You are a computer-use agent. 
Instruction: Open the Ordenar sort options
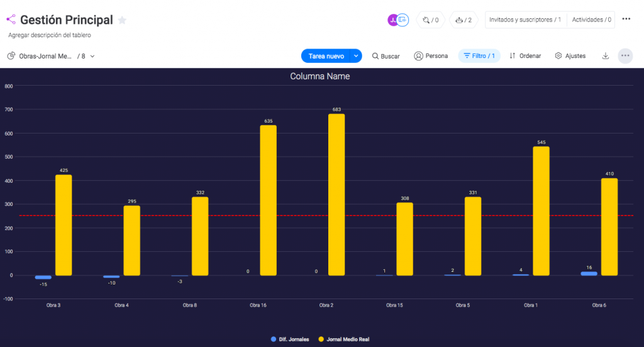coord(525,56)
